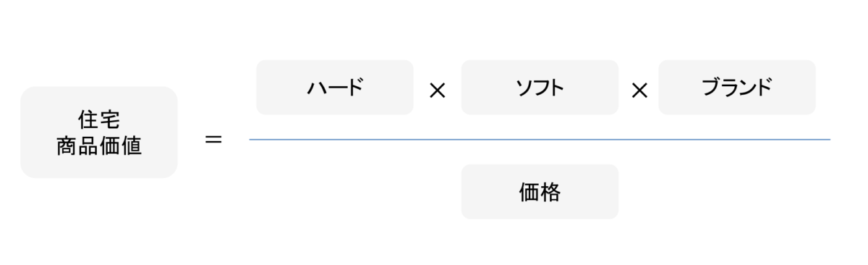This screenshot has height=265, width=868.
Task: Click the 商品価値 text line
Action: (99, 145)
